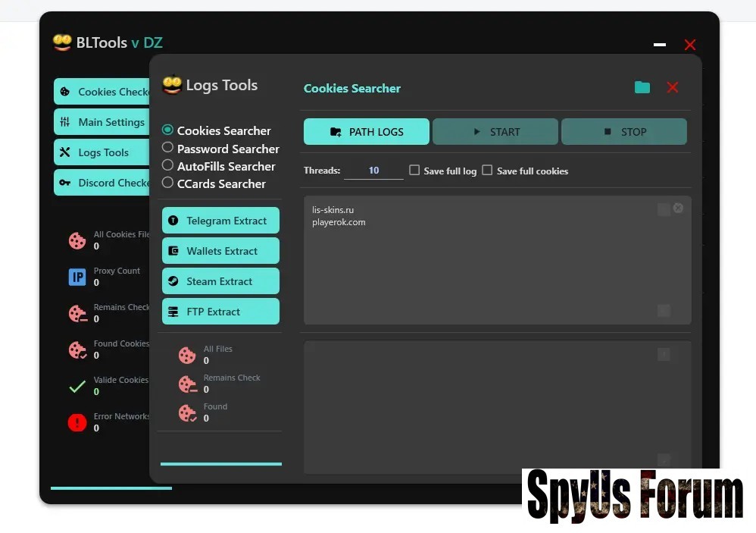Click the All Cookies Files cookie icon
This screenshot has height=533, width=756.
[77, 241]
